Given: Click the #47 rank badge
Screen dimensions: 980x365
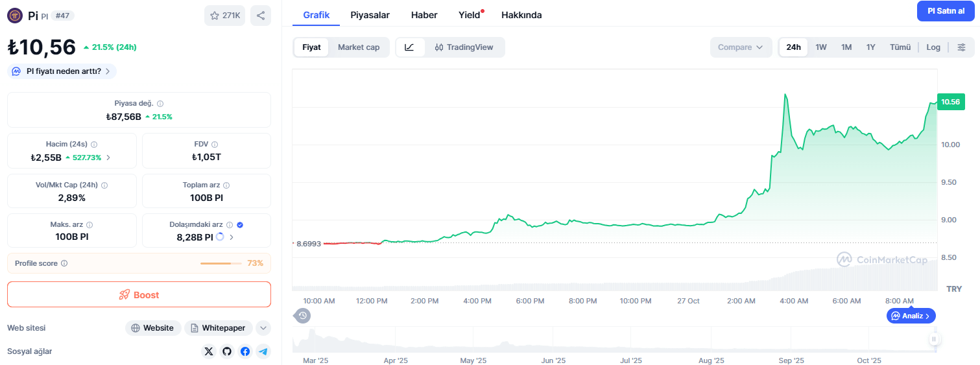Looking at the screenshot, I should point(62,16).
